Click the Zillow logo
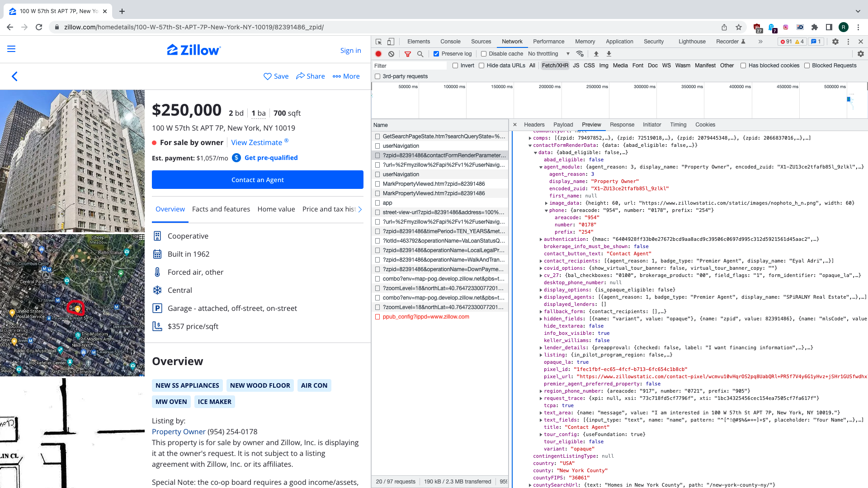 194,50
